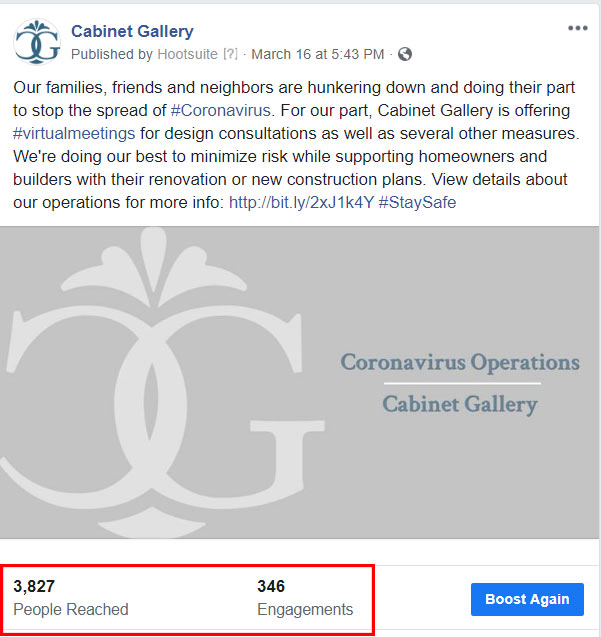Click the #StaySafe hashtag
The width and height of the screenshot is (601, 637).
tap(418, 203)
